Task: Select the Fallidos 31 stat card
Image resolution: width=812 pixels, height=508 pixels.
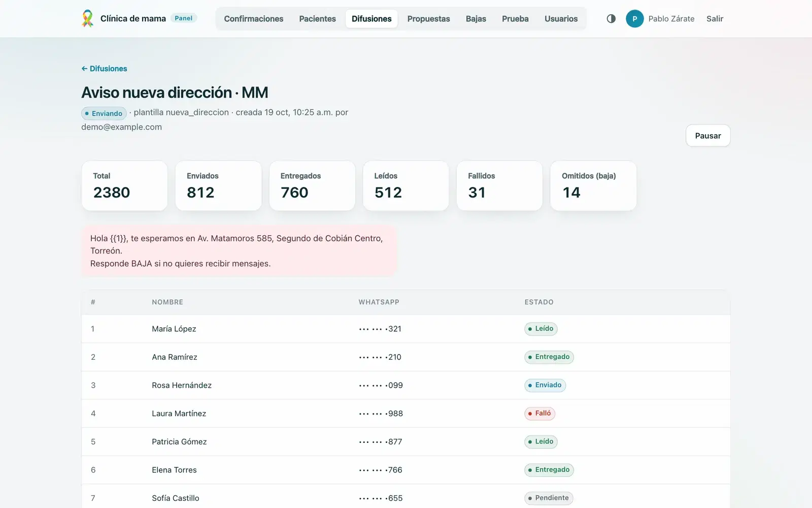Action: pyautogui.click(x=499, y=186)
